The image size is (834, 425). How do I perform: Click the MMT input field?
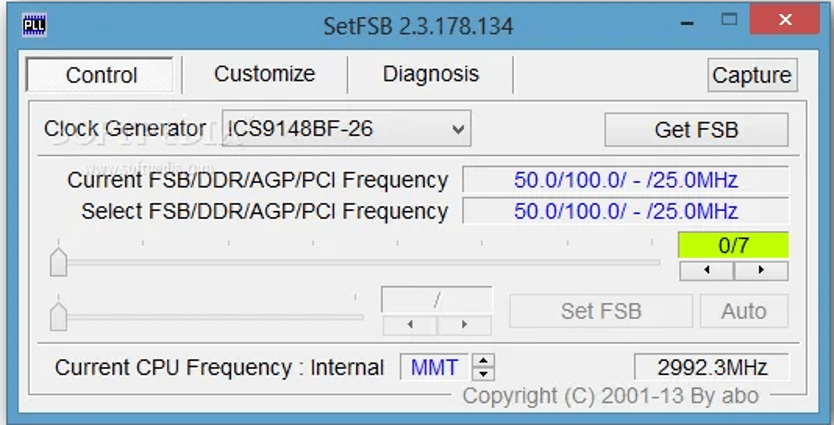coord(435,368)
